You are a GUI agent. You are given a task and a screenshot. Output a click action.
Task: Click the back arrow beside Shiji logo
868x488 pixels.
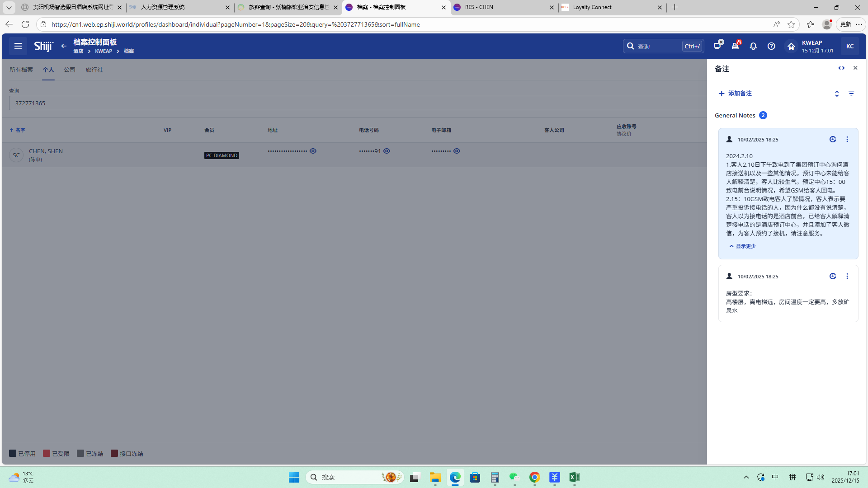click(x=64, y=46)
